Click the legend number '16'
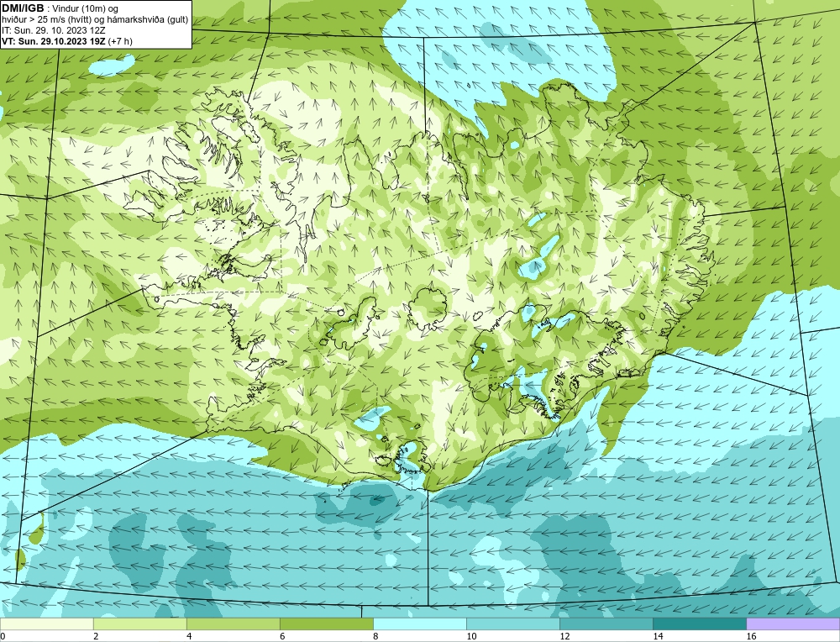The height and width of the screenshot is (642, 840). click(750, 636)
